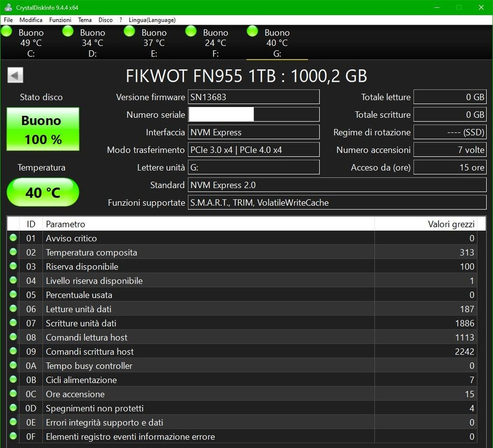Click status dot of Riserva disponibile row
This screenshot has width=493, height=448.
pos(13,266)
